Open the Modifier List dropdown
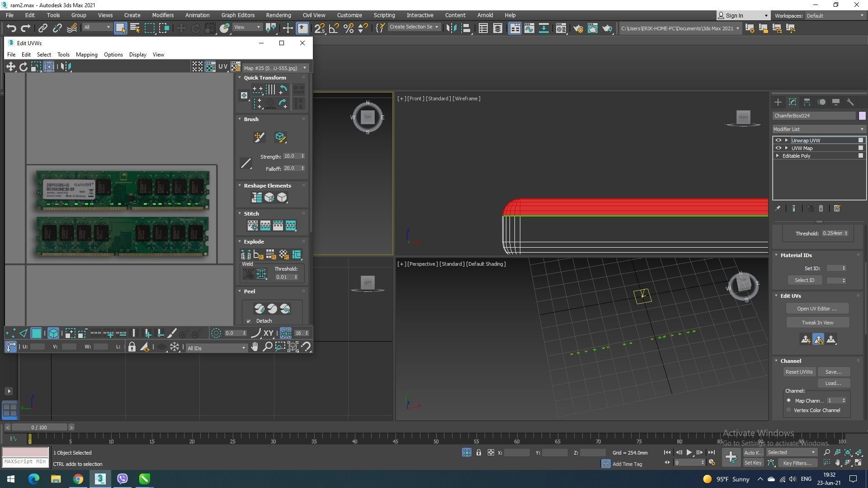 tap(819, 129)
